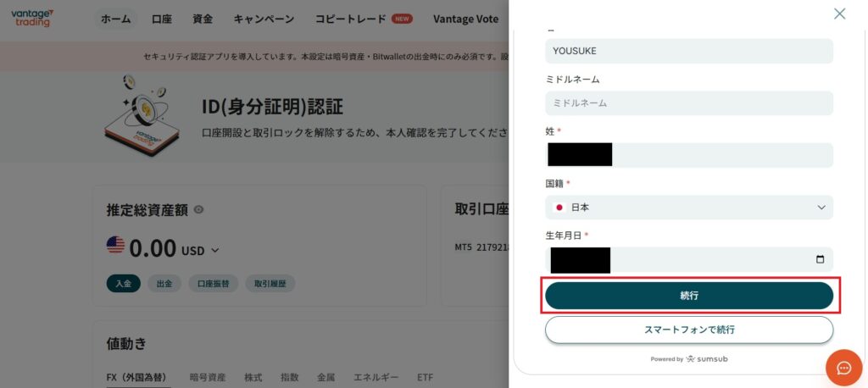Click the 入金 button
This screenshot has height=388, width=868.
[124, 284]
